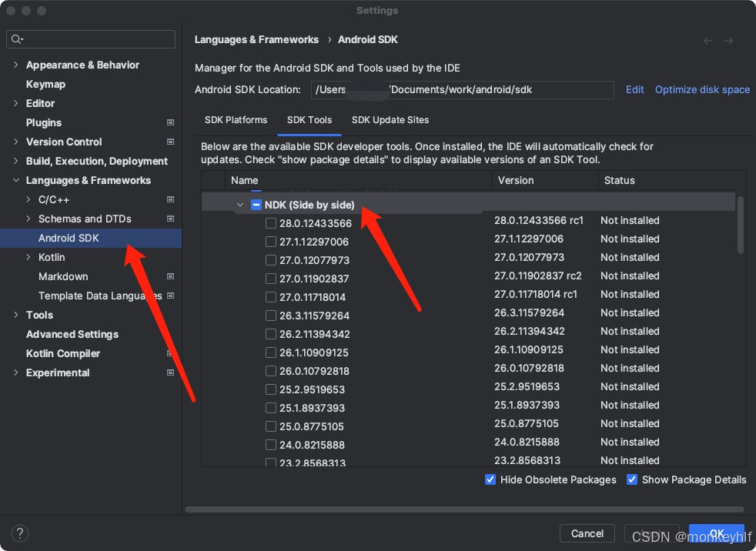Image resolution: width=756 pixels, height=551 pixels.
Task: Open the SDK Update Sites tab
Action: tap(390, 119)
